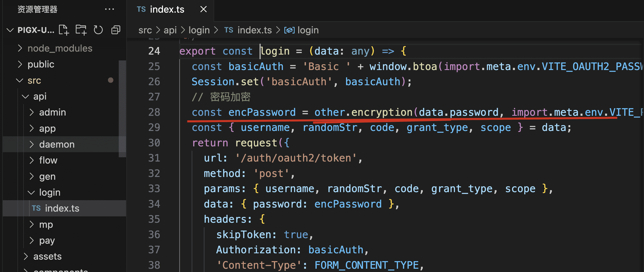Open explorer More Actions ellipsis menu
This screenshot has width=644, height=272.
109,9
